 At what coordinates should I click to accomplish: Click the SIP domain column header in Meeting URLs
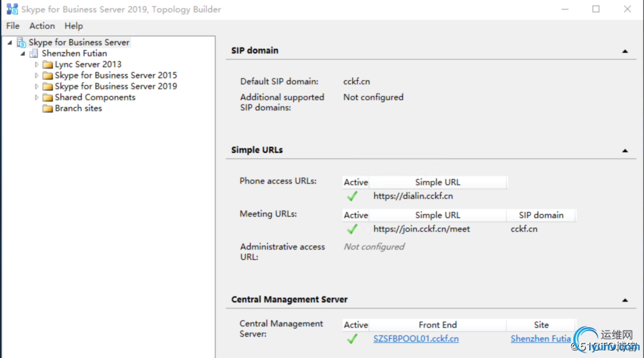[541, 215]
